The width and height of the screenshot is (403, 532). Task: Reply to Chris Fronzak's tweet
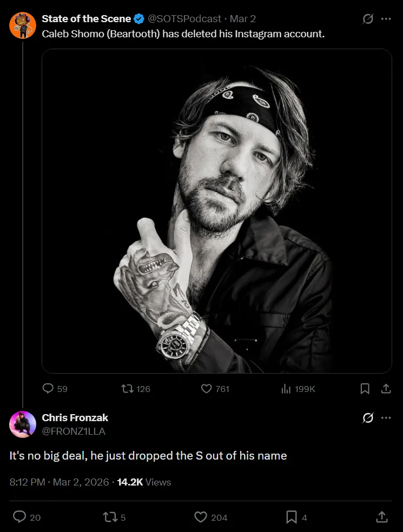19,517
